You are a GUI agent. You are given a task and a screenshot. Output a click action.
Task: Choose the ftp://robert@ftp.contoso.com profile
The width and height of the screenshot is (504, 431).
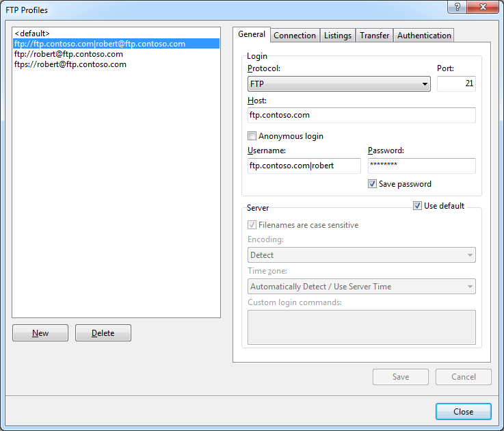point(68,54)
